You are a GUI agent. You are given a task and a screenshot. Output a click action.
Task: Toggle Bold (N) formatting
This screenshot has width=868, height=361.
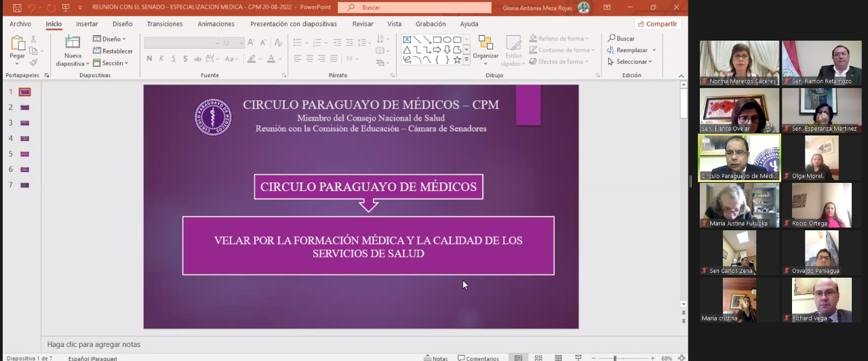(149, 59)
